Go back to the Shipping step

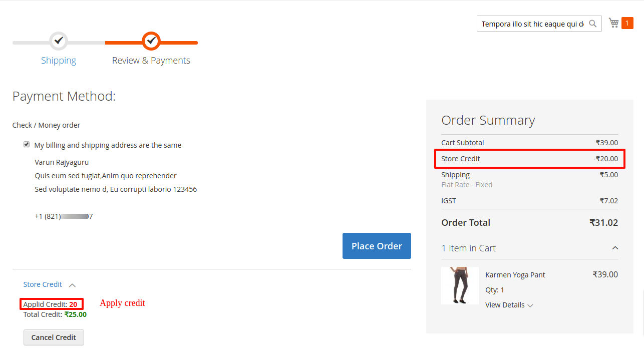59,61
